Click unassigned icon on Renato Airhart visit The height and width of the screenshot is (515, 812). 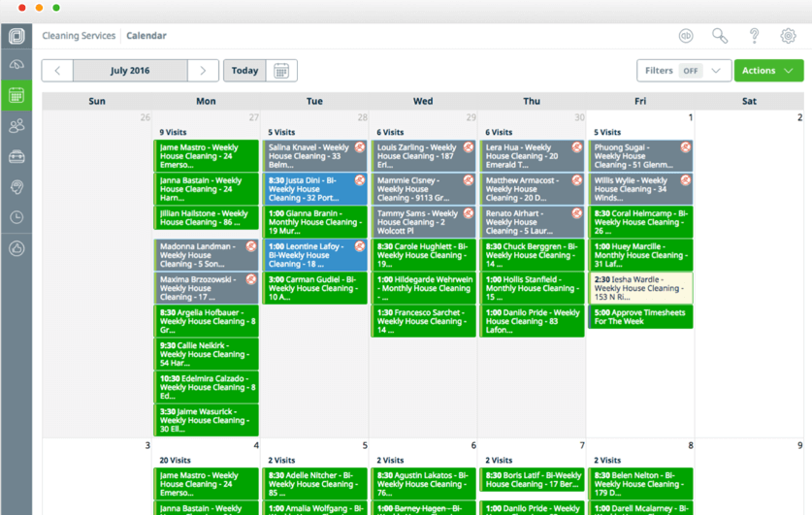pyautogui.click(x=577, y=213)
